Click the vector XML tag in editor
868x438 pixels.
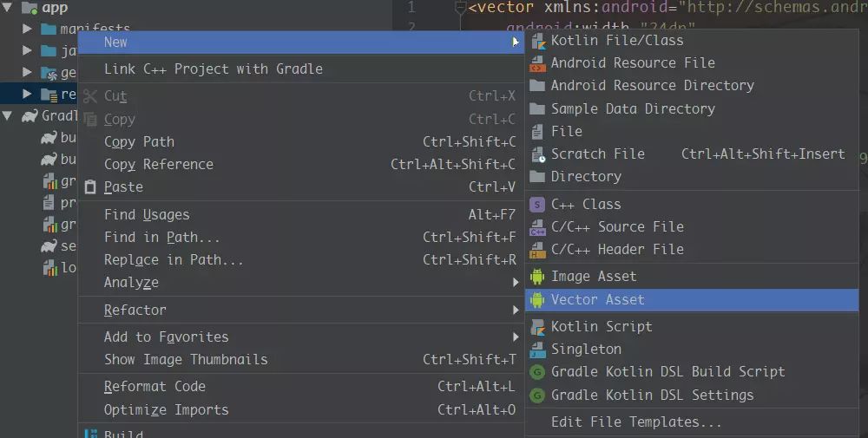coord(503,8)
